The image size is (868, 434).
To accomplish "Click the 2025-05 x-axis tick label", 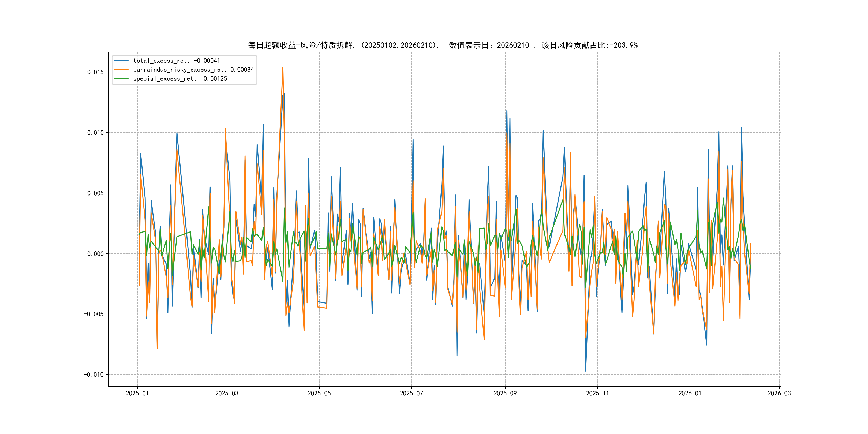I will click(x=319, y=393).
